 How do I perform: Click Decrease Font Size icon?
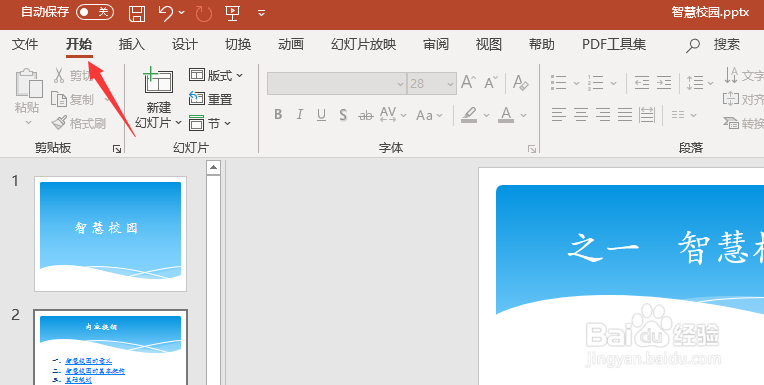coord(491,83)
